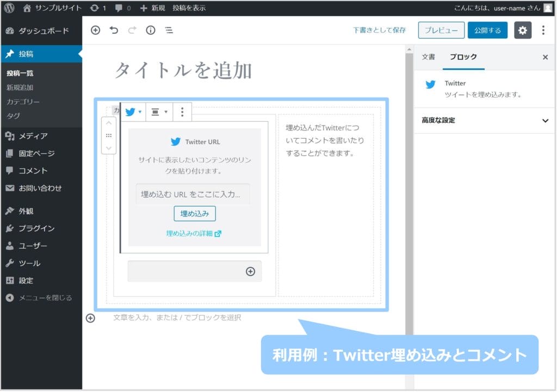Open プラグイン in the admin sidebar

pyautogui.click(x=36, y=228)
